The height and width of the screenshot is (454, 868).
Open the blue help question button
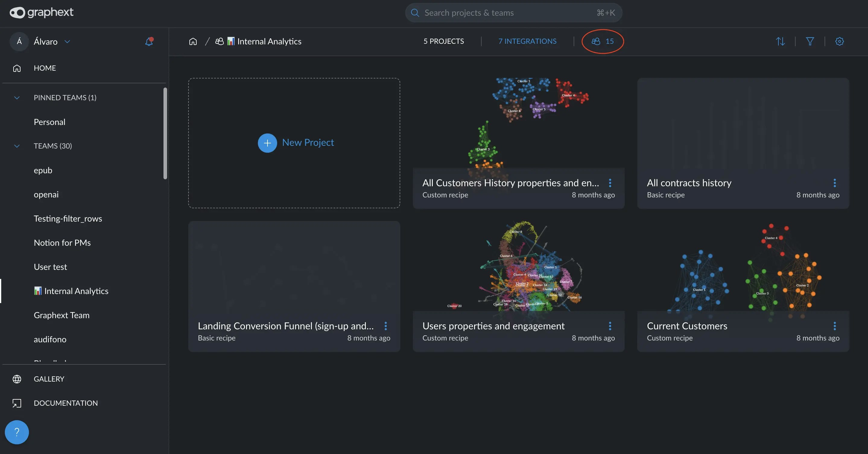tap(17, 432)
